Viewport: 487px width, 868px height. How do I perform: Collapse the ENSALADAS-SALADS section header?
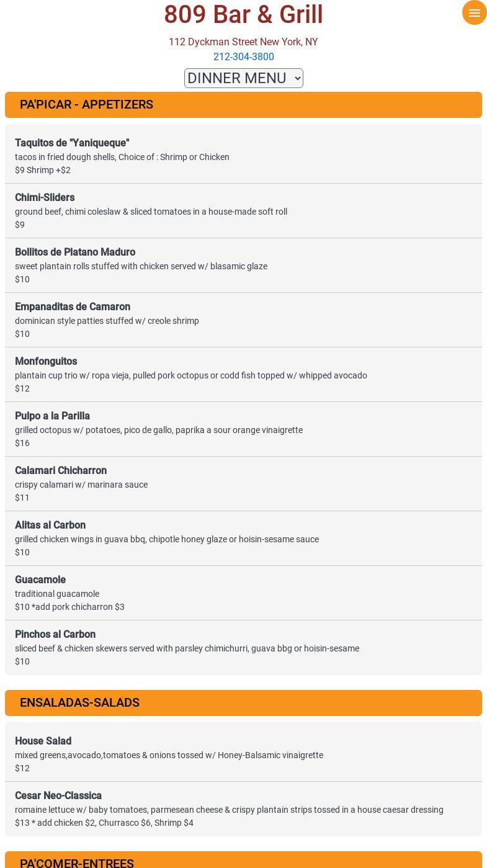click(243, 703)
